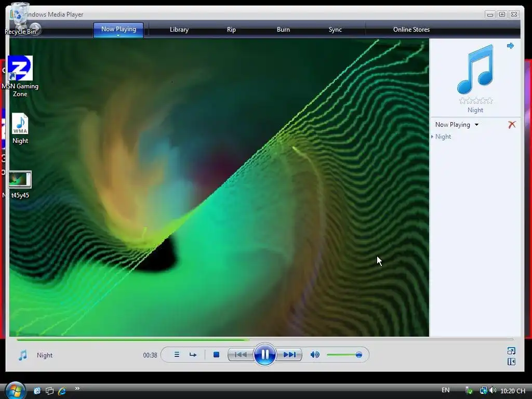532x399 pixels.
Task: Skip to the previous track
Action: coord(241,354)
